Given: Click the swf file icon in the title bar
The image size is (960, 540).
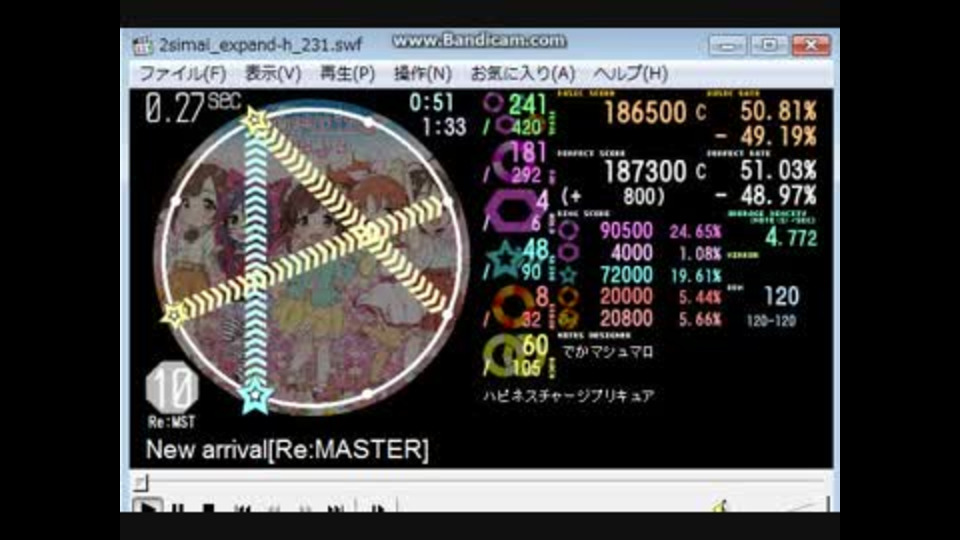Looking at the screenshot, I should tap(143, 45).
